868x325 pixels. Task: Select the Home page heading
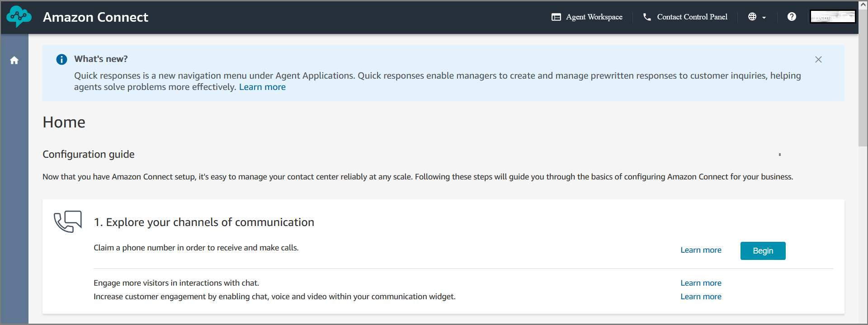tap(64, 122)
